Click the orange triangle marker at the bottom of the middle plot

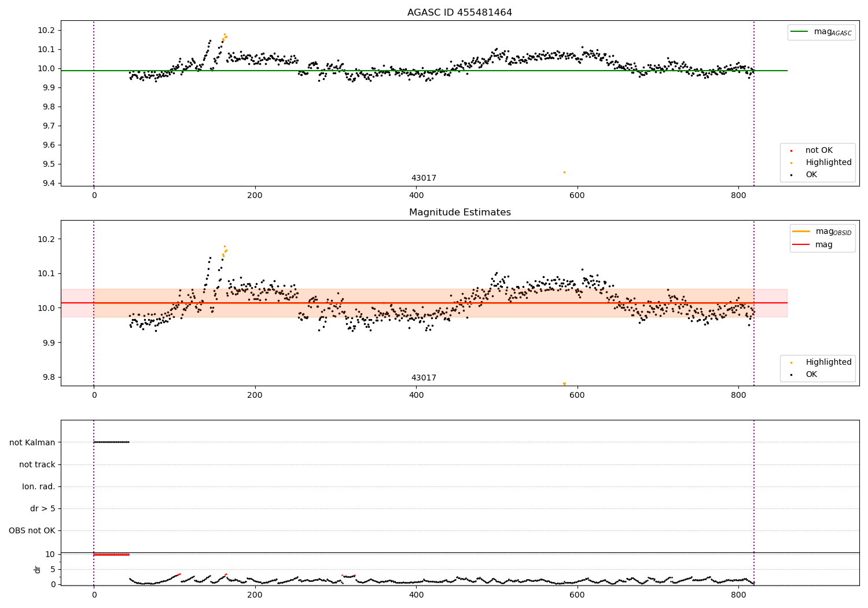(x=564, y=384)
